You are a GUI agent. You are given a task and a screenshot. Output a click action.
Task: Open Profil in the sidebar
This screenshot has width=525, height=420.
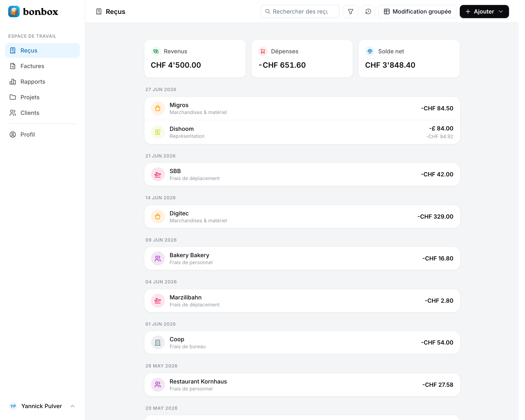[42, 134]
